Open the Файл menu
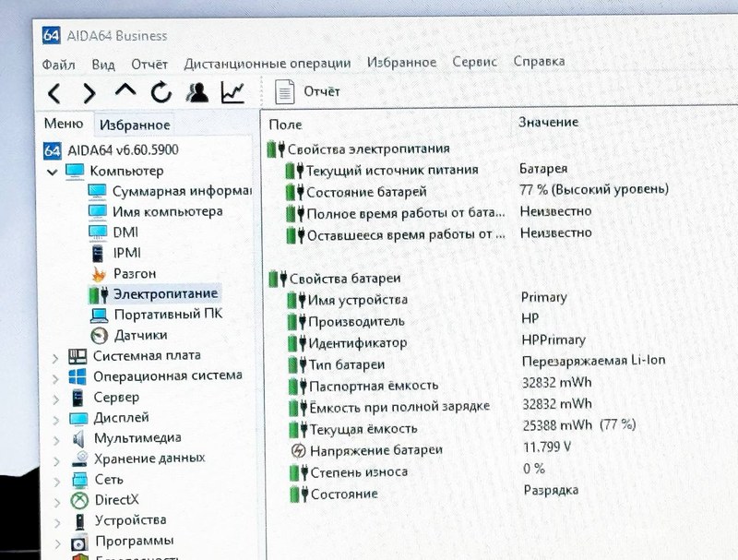 click(58, 64)
